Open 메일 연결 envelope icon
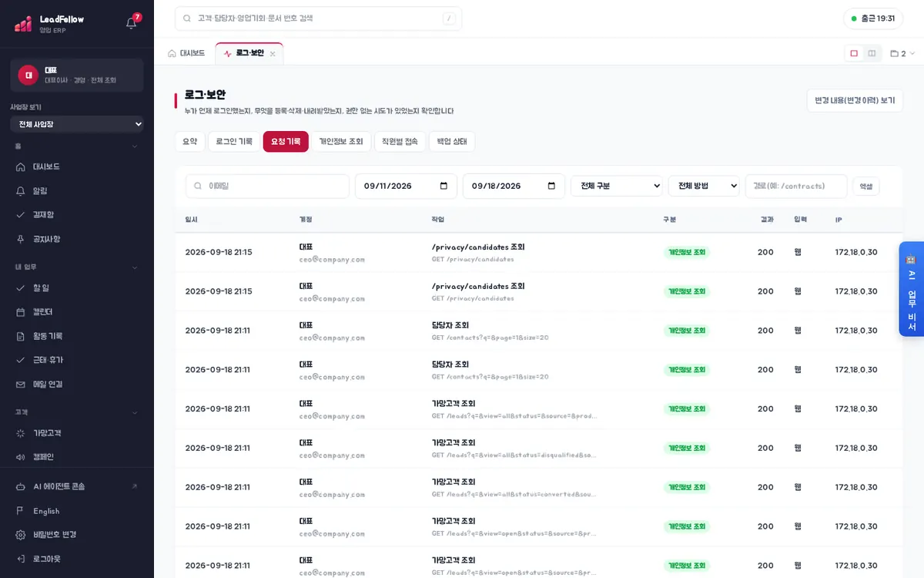 (21, 385)
